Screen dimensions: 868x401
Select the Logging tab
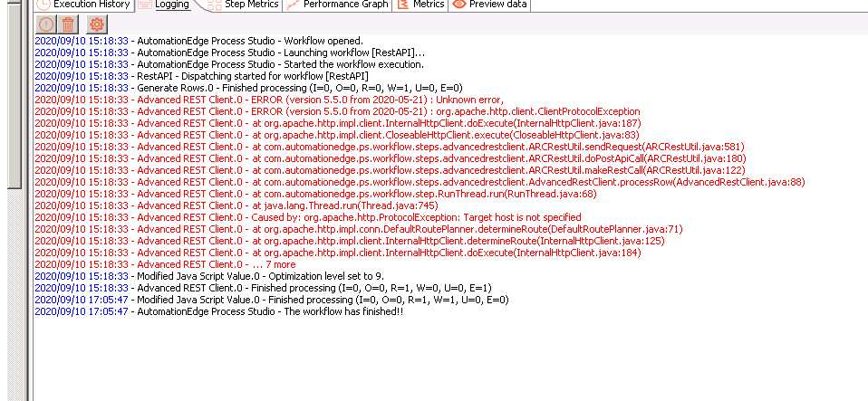(x=164, y=5)
